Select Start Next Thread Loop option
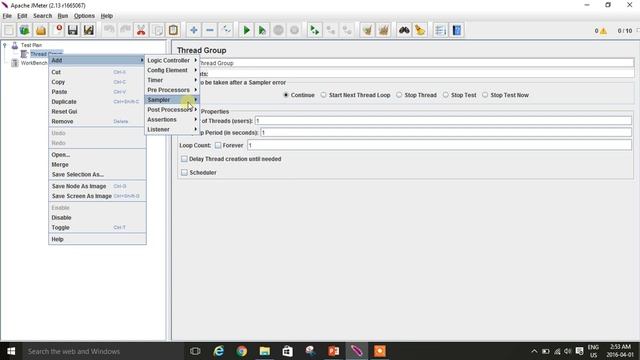Image resolution: width=640 pixels, height=360 pixels. 323,95
